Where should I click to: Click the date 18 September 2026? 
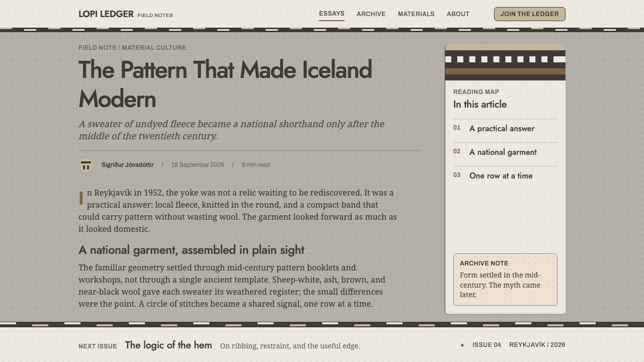[x=198, y=165]
